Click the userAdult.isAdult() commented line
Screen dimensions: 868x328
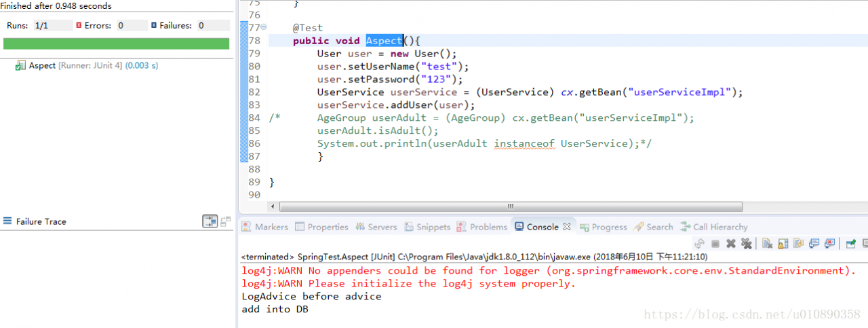tap(378, 130)
